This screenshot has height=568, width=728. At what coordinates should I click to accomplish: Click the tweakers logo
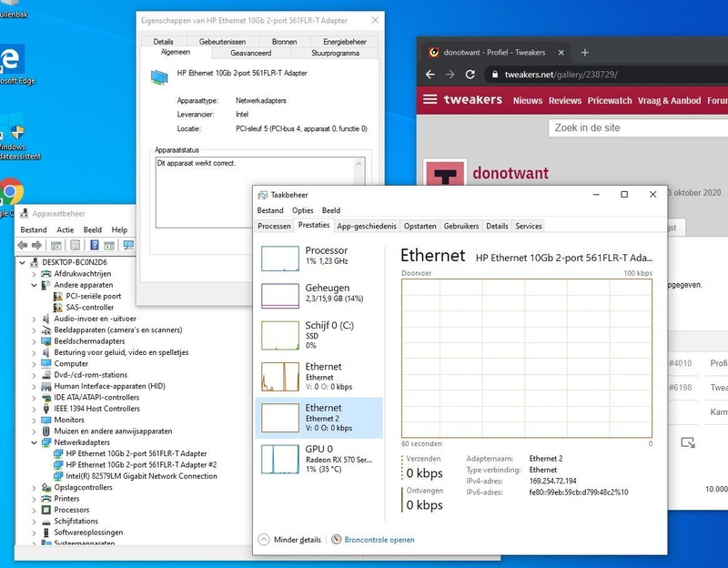pyautogui.click(x=472, y=99)
